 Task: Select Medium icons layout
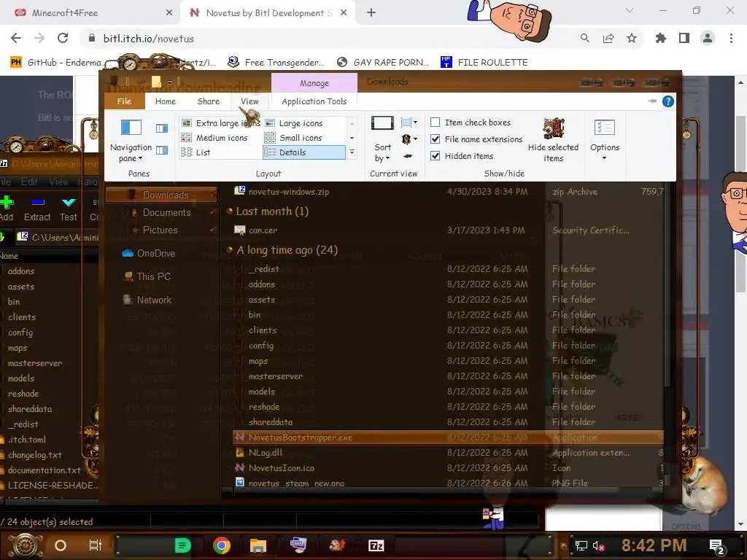tap(215, 138)
